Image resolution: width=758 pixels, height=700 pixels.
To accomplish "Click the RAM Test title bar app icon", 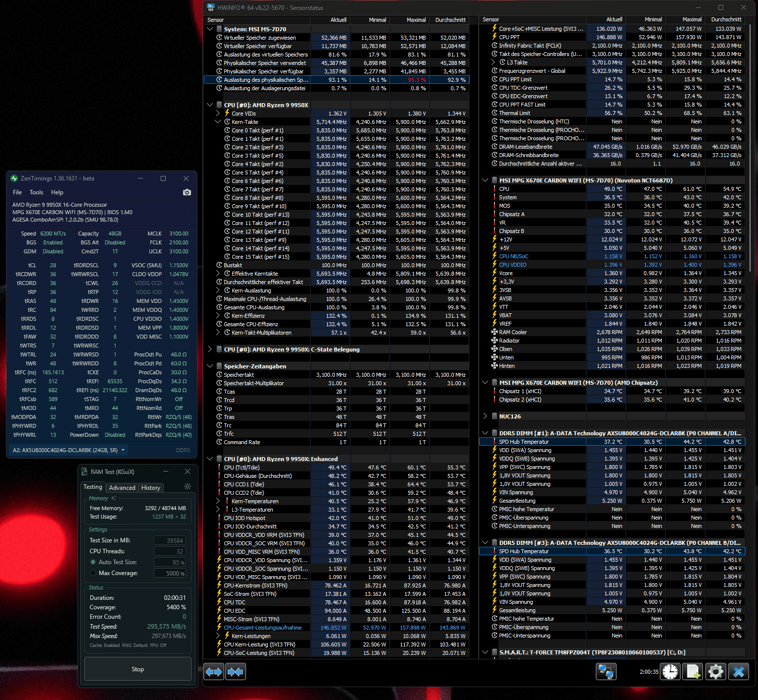I will (84, 471).
